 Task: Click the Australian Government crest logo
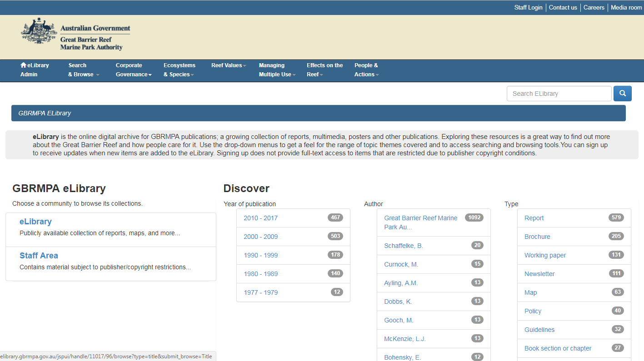click(39, 31)
